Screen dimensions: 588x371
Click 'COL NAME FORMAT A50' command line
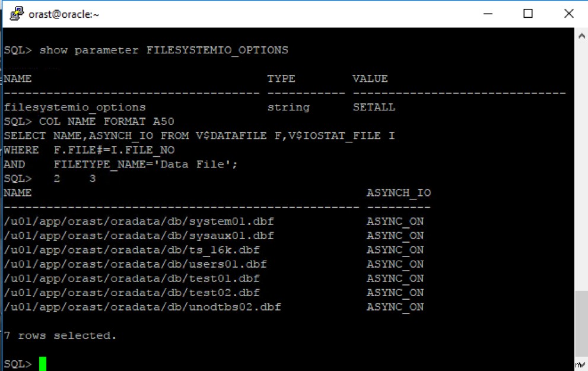click(x=107, y=122)
